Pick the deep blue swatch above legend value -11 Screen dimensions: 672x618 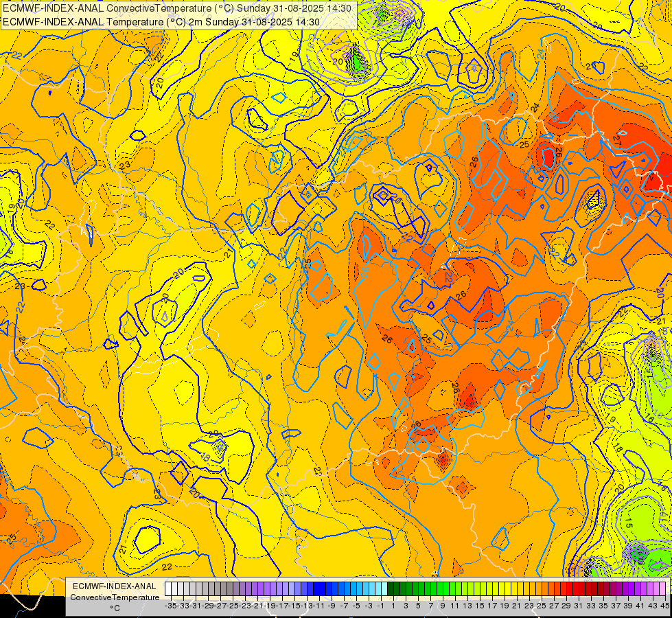pyautogui.click(x=316, y=588)
